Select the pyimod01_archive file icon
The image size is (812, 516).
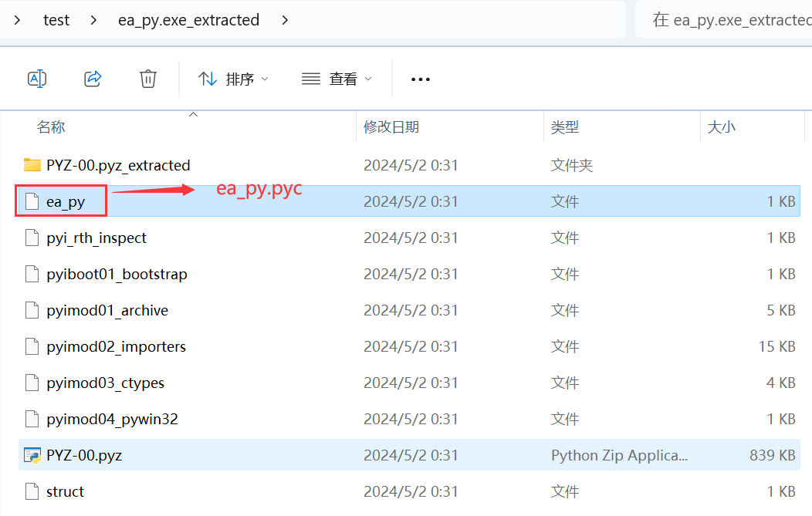tap(32, 310)
